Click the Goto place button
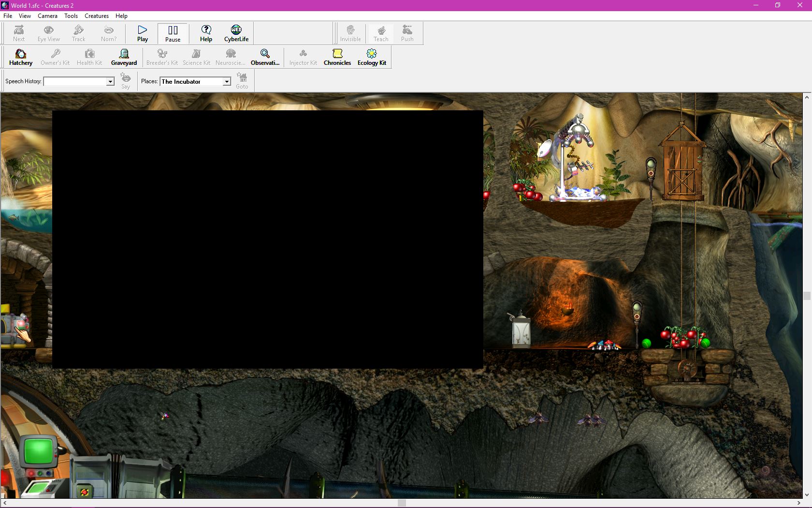Screen dimensions: 812x508 [x=242, y=81]
